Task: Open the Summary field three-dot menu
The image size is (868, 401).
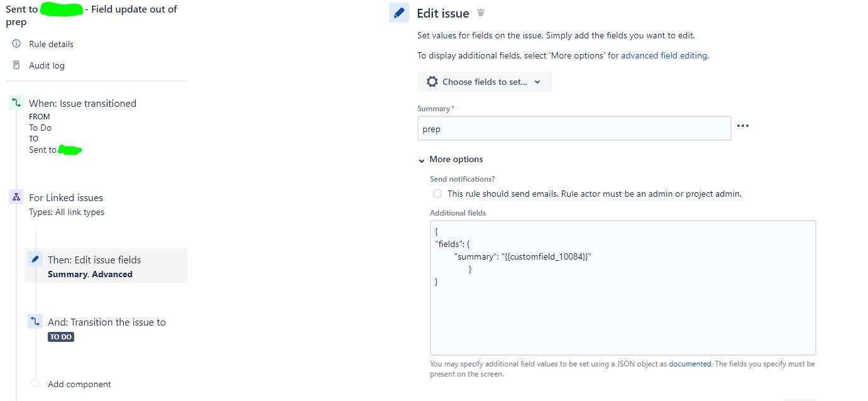Action: [x=743, y=126]
